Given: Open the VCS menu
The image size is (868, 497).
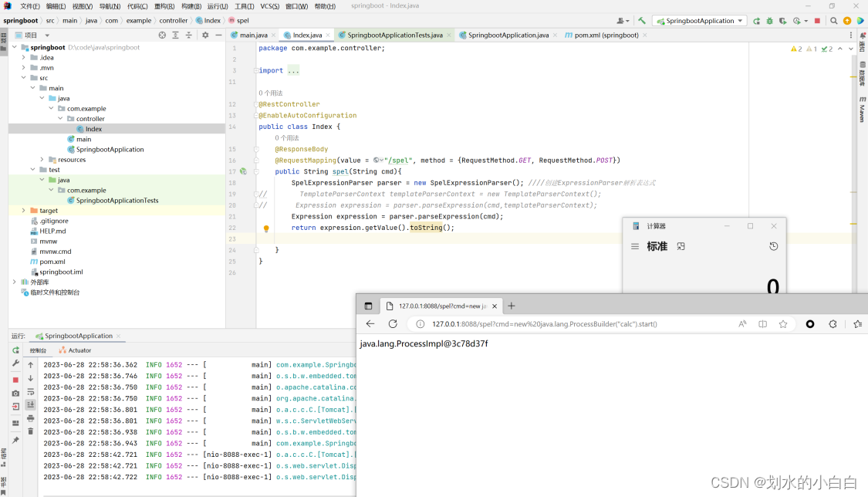Looking at the screenshot, I should [x=269, y=6].
